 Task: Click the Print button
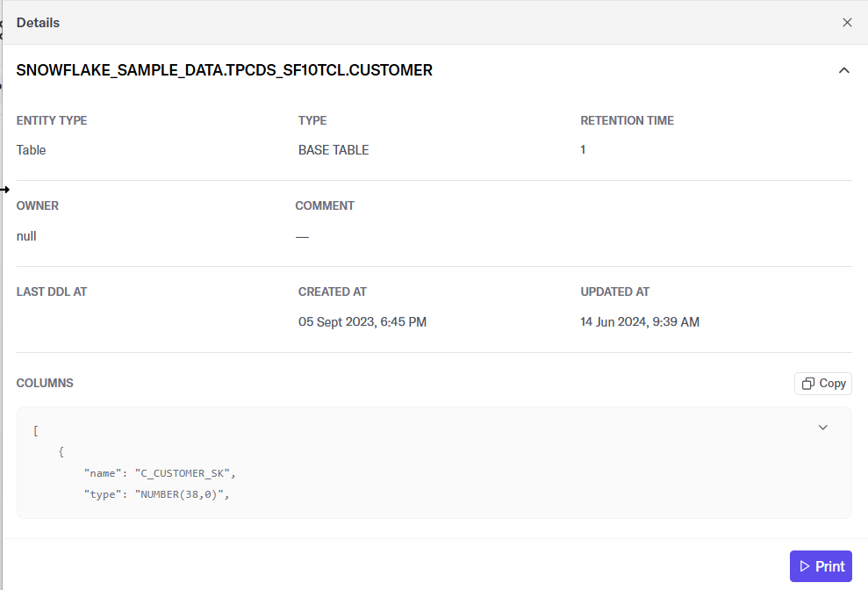click(821, 565)
